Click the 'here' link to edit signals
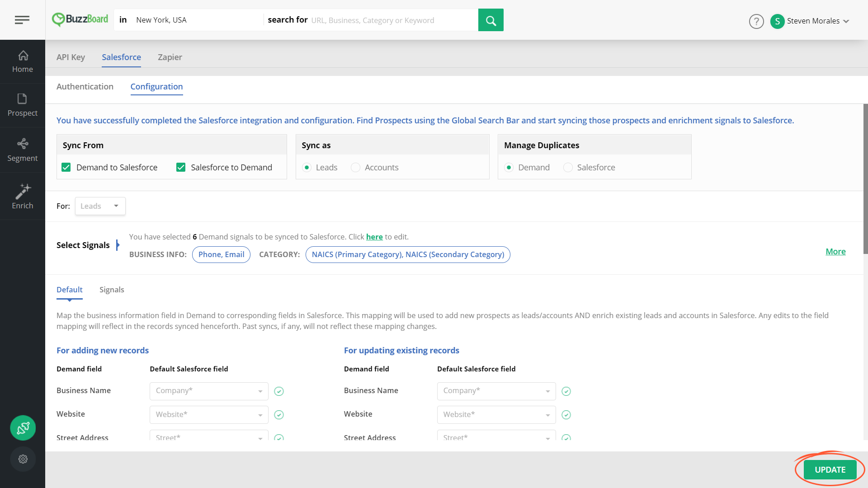The width and height of the screenshot is (868, 488). [374, 237]
